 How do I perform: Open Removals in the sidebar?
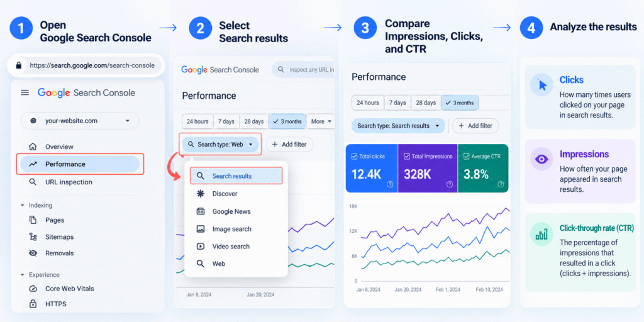click(x=59, y=253)
